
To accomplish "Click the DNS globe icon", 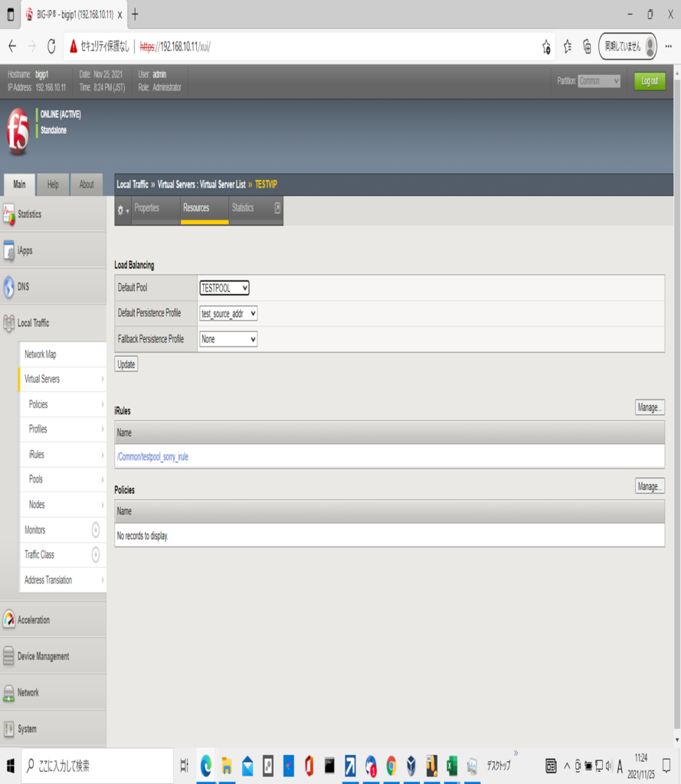I will [x=8, y=287].
